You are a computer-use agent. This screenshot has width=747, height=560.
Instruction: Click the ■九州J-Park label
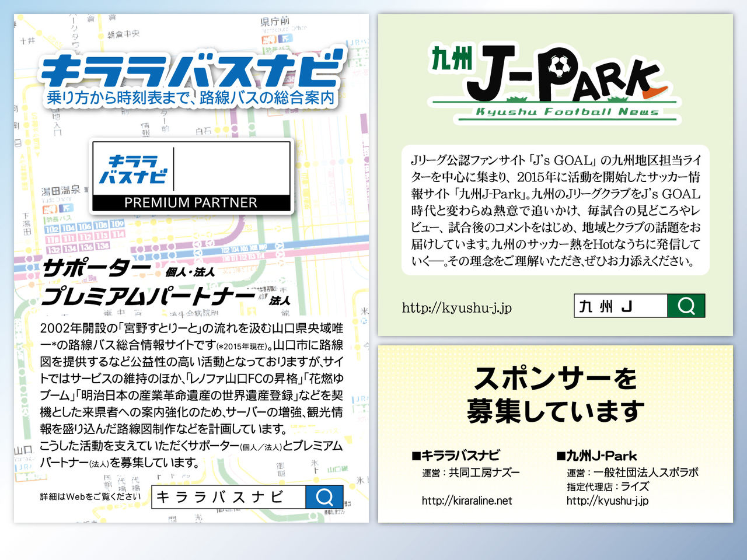[596, 455]
